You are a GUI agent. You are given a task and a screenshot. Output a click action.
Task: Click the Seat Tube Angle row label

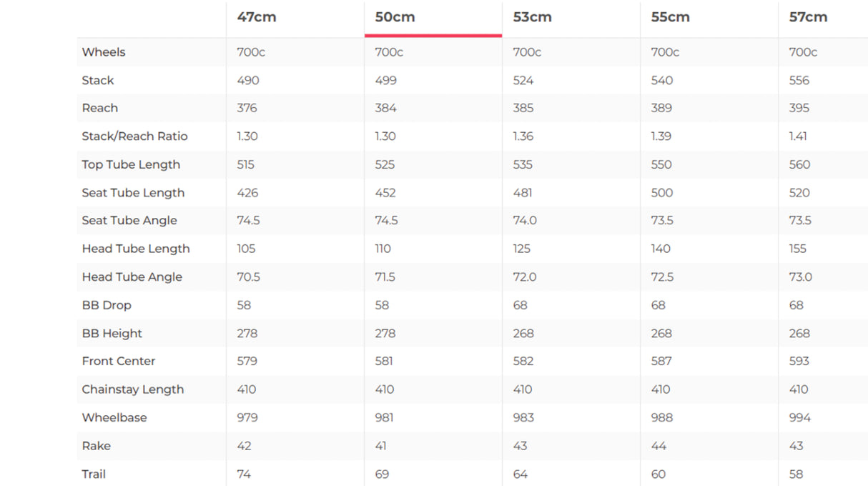(129, 221)
